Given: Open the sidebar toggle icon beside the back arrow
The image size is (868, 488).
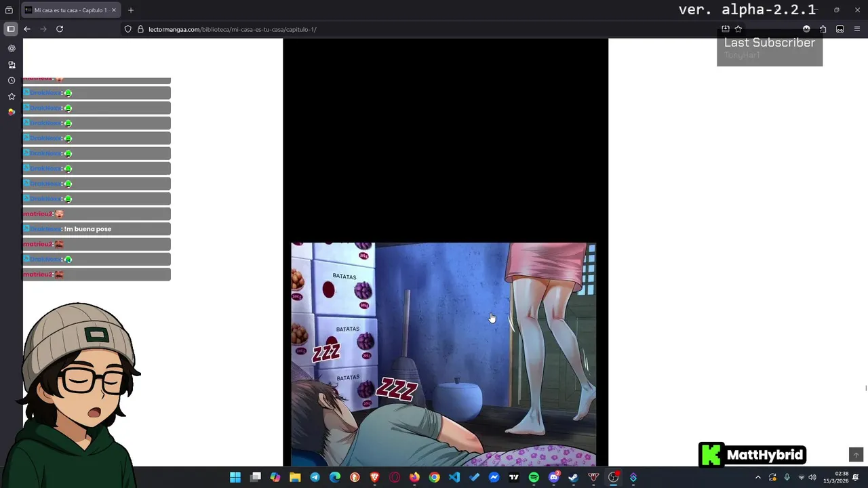Looking at the screenshot, I should point(10,29).
